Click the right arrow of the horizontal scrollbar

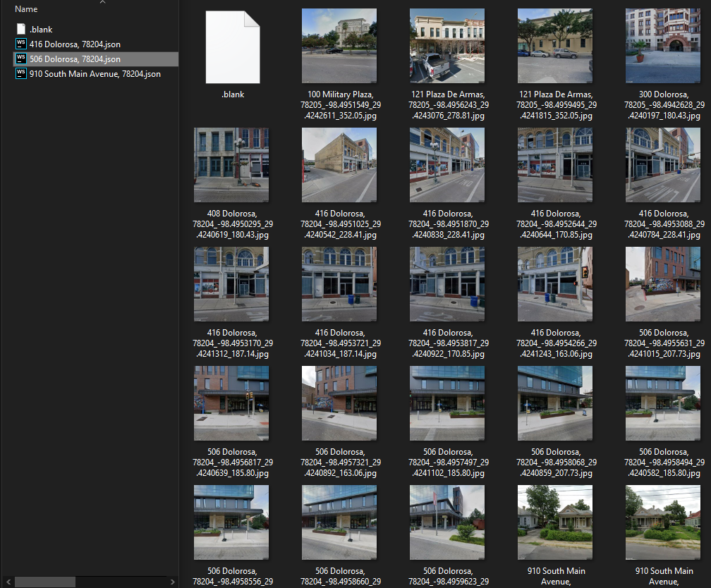(x=174, y=582)
